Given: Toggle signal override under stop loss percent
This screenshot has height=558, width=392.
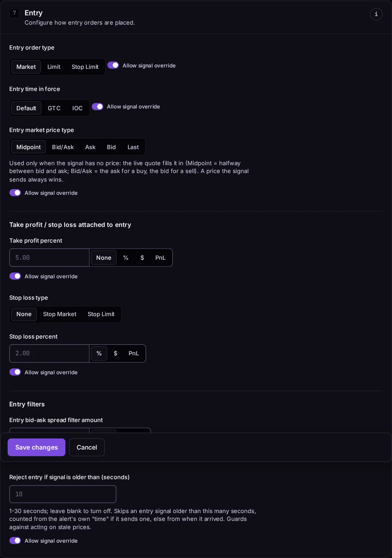Looking at the screenshot, I should point(15,372).
